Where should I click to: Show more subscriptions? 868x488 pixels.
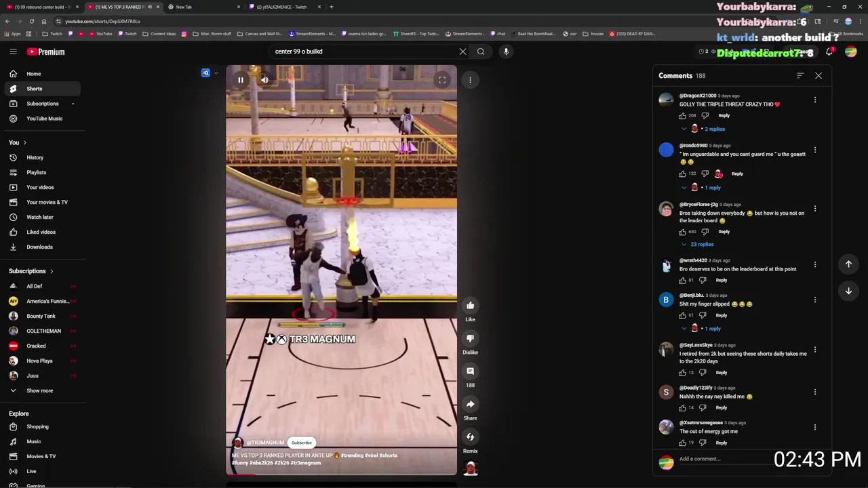click(41, 391)
